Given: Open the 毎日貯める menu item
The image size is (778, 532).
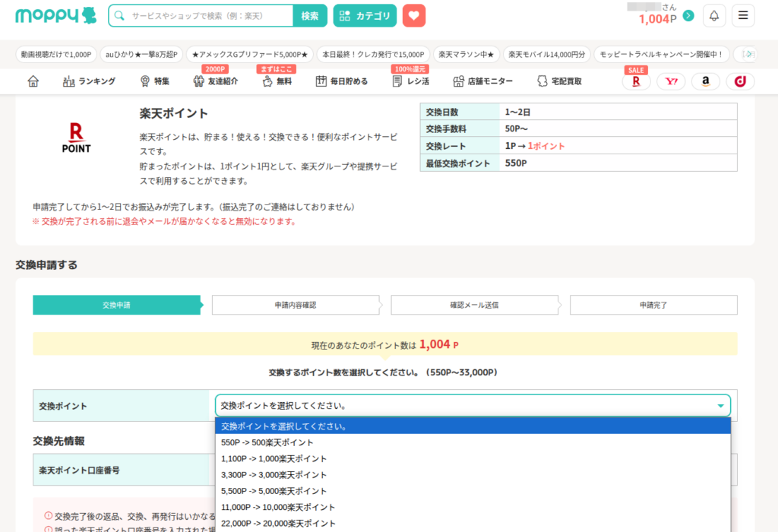Looking at the screenshot, I should click(x=342, y=81).
